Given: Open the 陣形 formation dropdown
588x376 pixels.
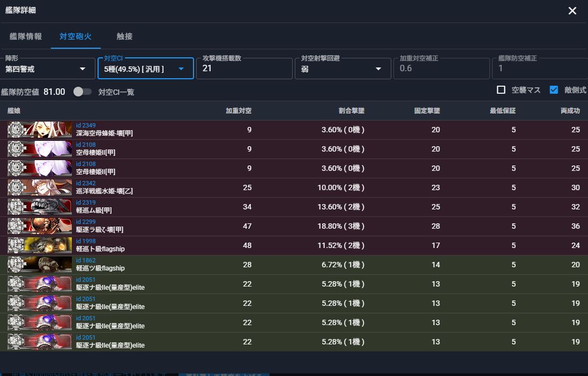Looking at the screenshot, I should (x=46, y=69).
